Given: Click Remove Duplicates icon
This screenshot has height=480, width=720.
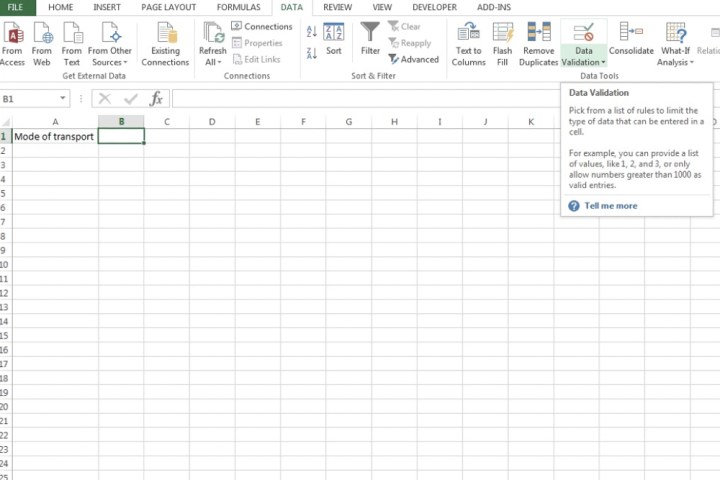Looking at the screenshot, I should (538, 34).
